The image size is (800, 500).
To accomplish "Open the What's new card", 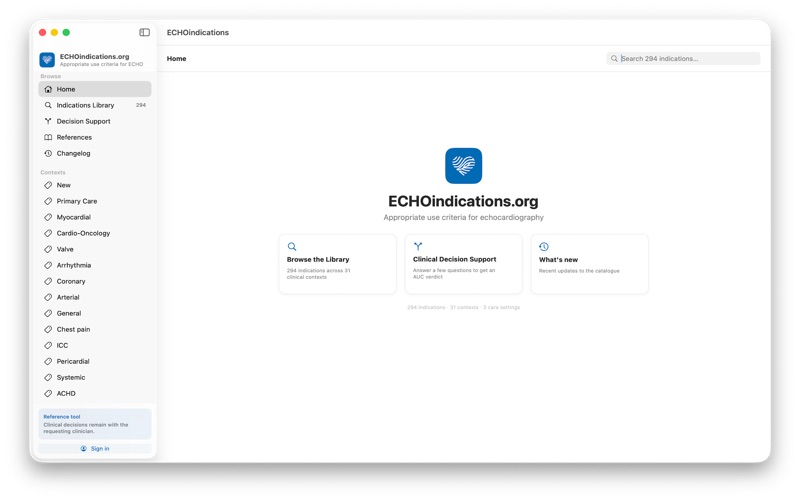I will point(590,264).
